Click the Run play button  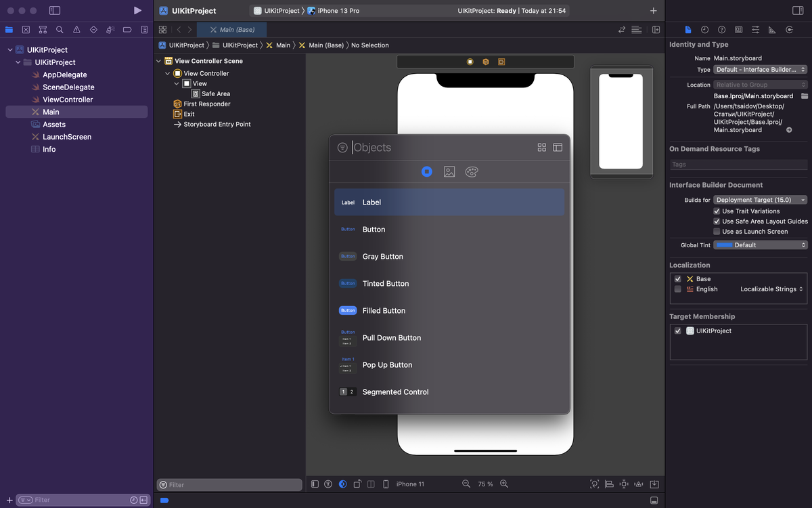point(137,11)
